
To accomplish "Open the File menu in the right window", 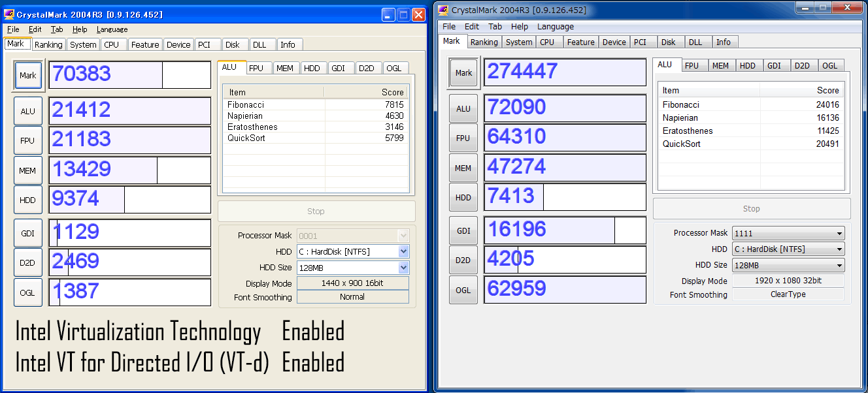I will click(448, 27).
